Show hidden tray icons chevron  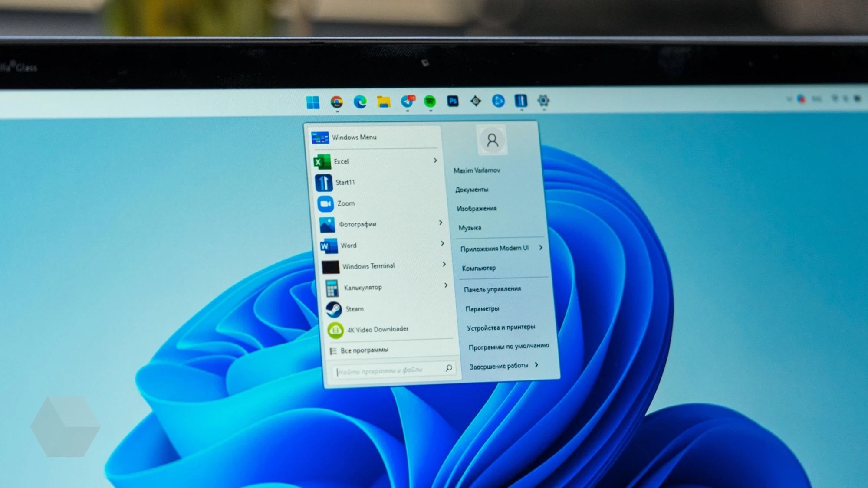[789, 99]
